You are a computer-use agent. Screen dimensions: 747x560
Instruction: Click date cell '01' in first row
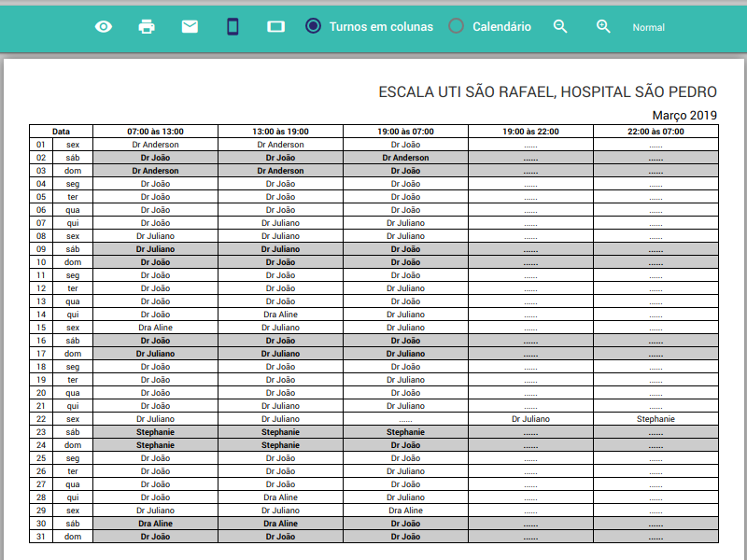point(41,145)
